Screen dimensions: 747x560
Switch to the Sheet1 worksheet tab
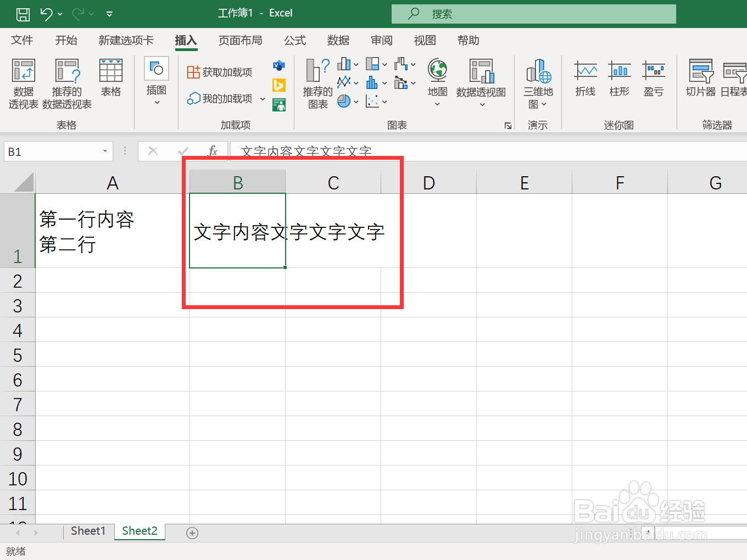pos(88,530)
